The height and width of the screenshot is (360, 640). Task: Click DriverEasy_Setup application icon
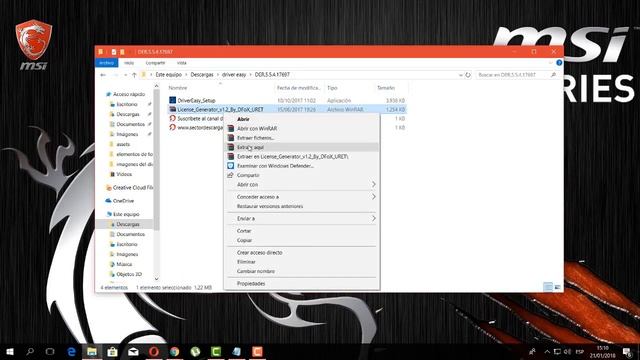coord(172,100)
